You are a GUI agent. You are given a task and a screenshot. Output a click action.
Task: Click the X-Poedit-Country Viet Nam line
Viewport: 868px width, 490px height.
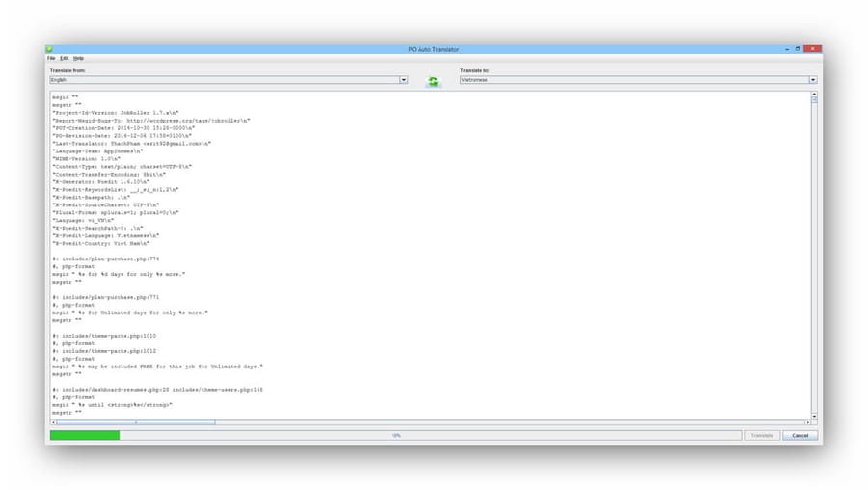[x=100, y=244]
